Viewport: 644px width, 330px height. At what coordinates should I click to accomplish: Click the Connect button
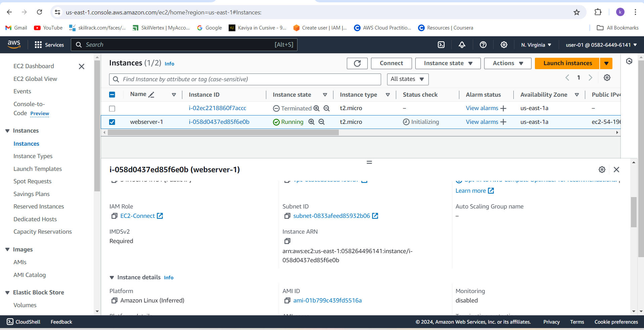392,63
